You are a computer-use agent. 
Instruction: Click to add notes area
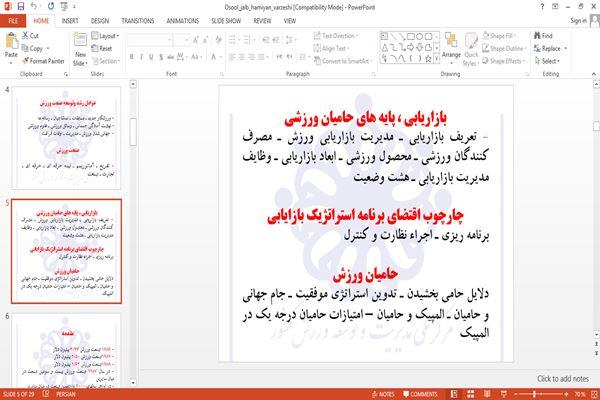[563, 379]
